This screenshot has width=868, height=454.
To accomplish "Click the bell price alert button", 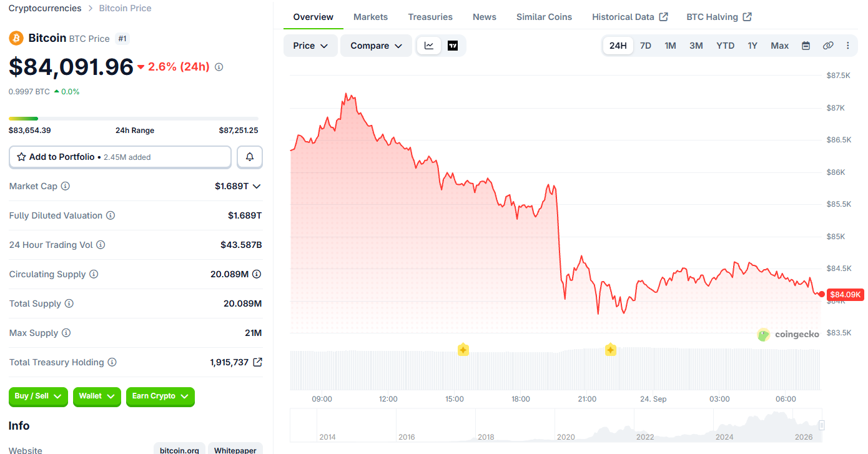I will [250, 157].
